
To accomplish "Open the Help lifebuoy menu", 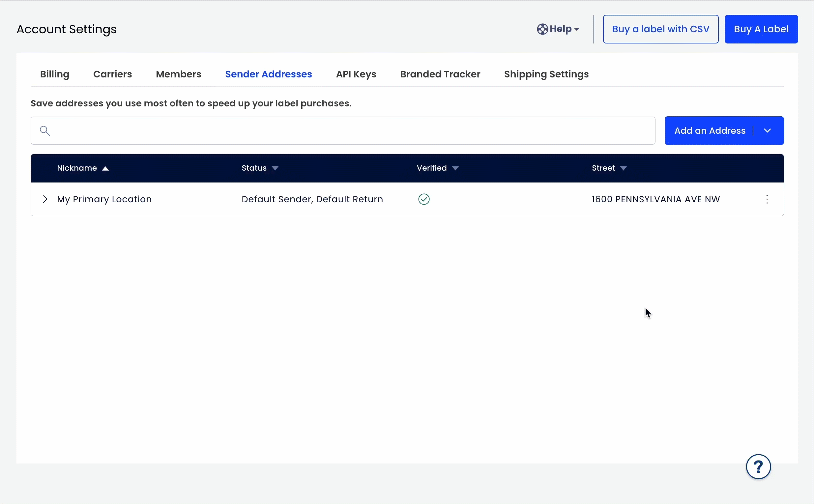I will pos(558,29).
